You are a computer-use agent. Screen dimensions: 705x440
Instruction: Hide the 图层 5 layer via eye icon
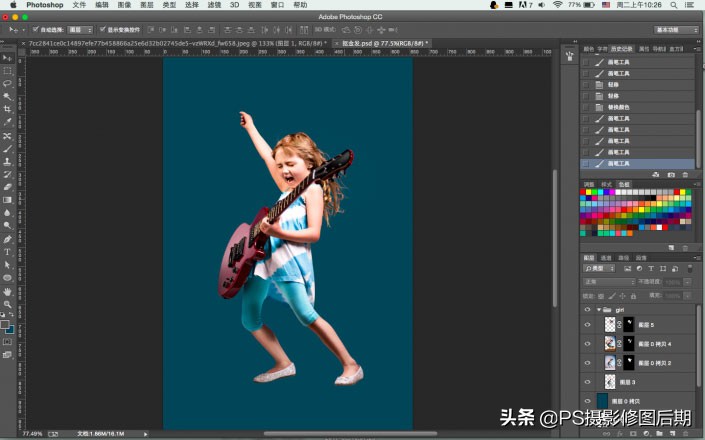click(588, 325)
